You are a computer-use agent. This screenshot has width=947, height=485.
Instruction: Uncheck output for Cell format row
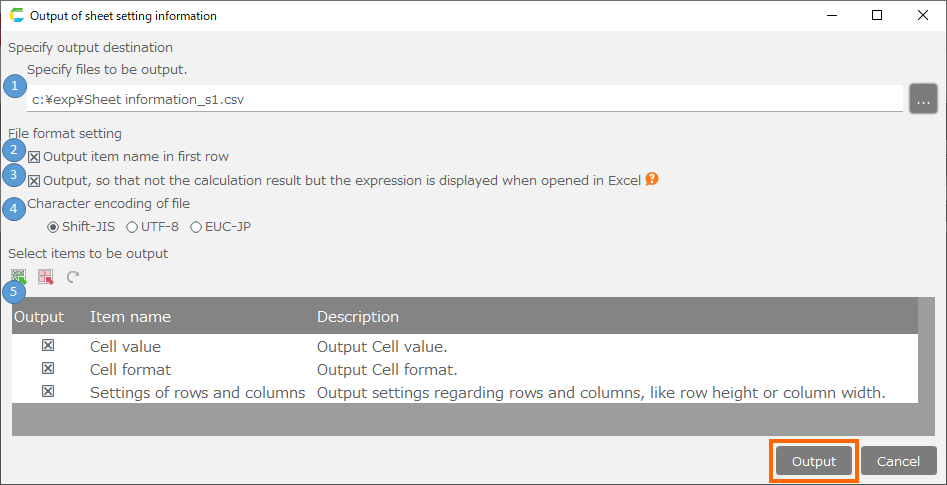pyautogui.click(x=48, y=369)
